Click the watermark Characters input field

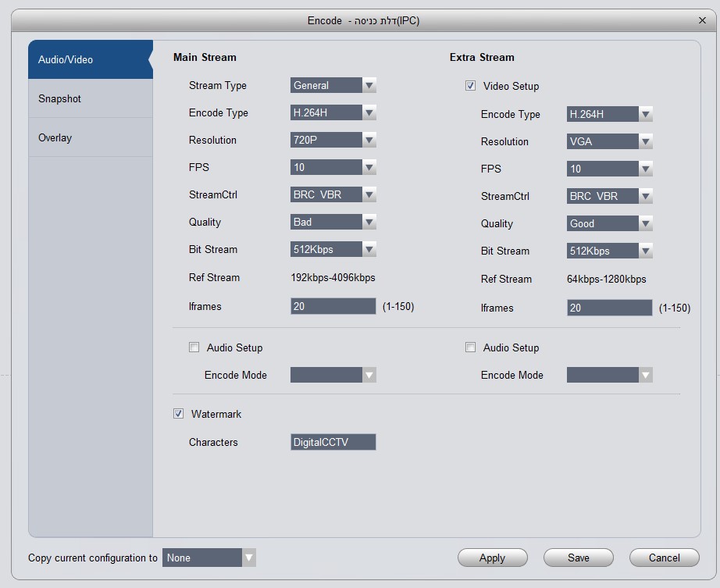(x=333, y=442)
